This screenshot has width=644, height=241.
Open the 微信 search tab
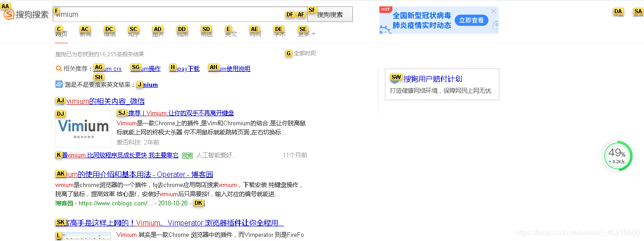tap(110, 34)
